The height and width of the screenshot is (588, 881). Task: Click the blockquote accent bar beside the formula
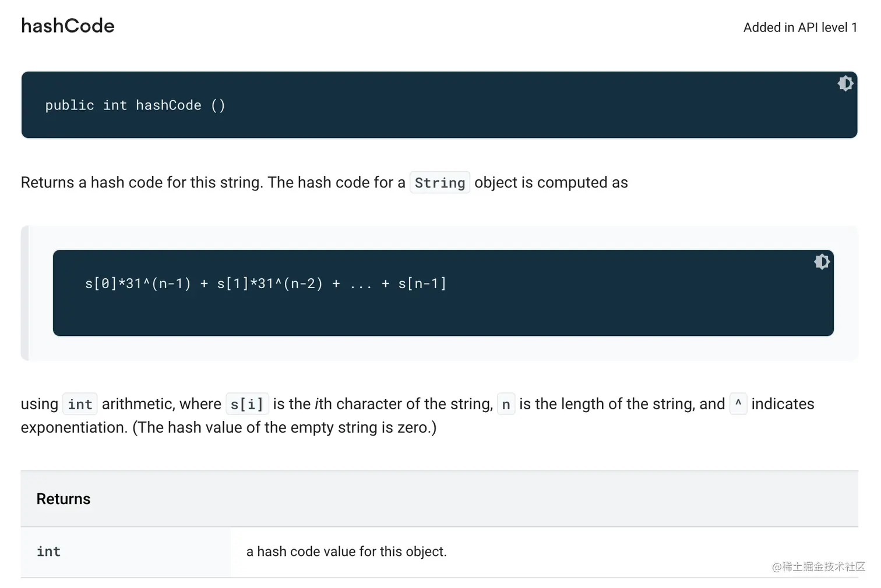(x=25, y=293)
